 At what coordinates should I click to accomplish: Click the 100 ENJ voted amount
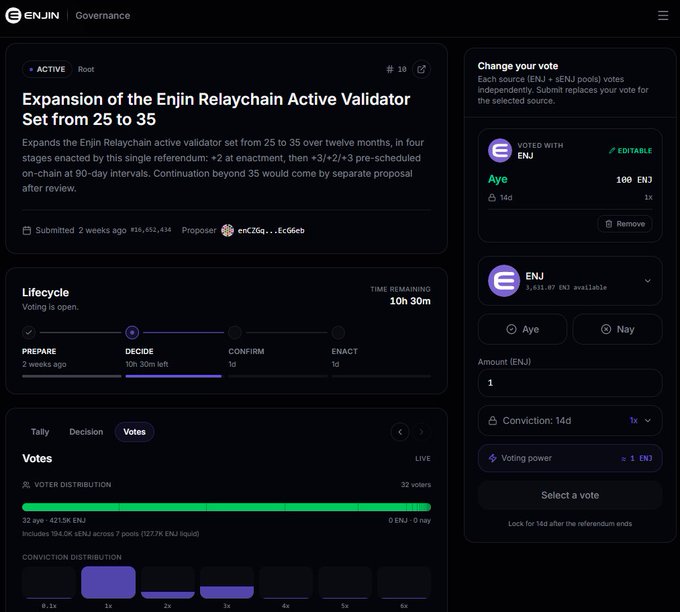tap(634, 180)
